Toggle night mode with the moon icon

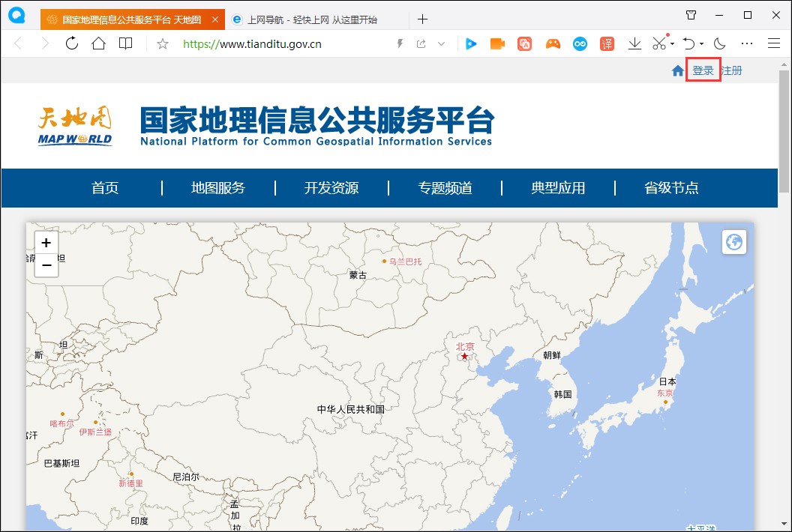[718, 43]
